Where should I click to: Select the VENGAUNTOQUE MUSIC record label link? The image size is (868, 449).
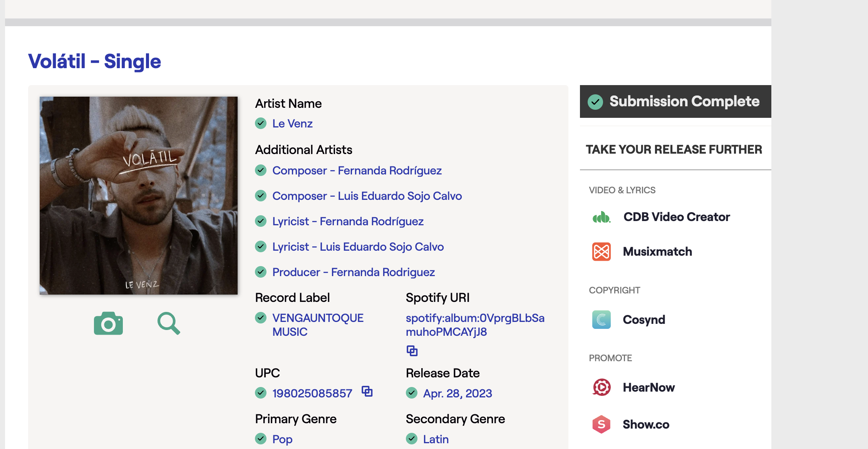tap(318, 325)
